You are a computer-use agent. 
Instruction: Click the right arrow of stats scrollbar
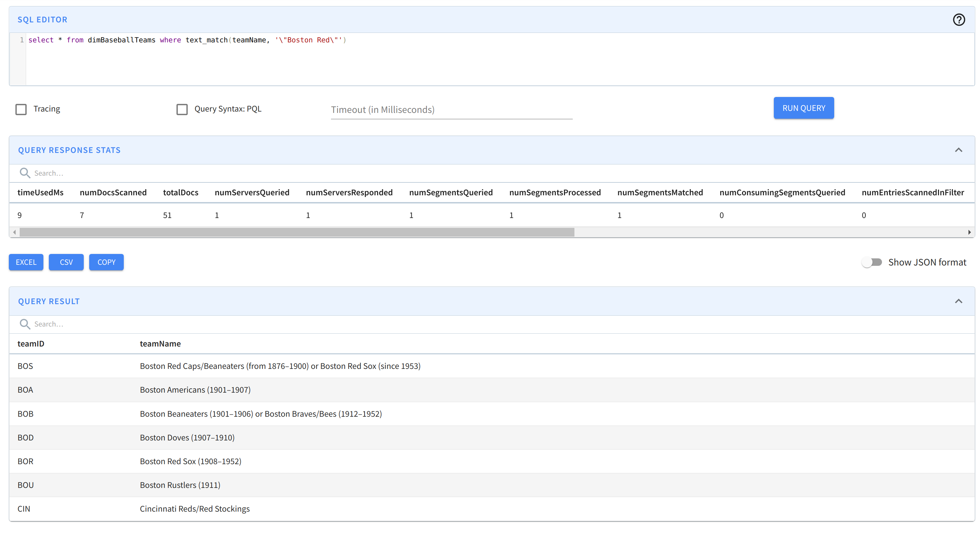[969, 232]
